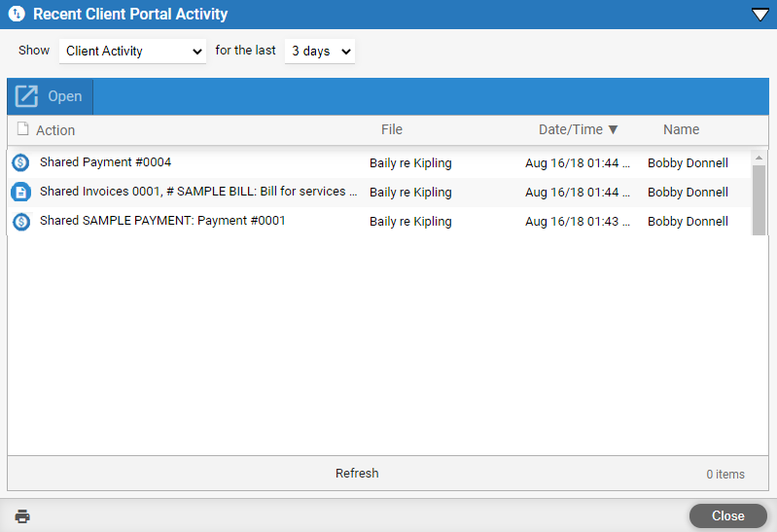Click the document icon in Action column header

coord(22,129)
